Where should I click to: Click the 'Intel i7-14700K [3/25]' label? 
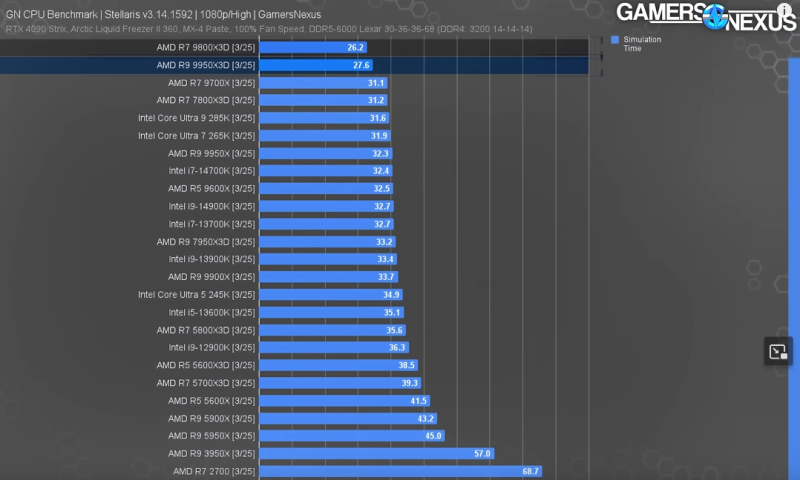[212, 171]
